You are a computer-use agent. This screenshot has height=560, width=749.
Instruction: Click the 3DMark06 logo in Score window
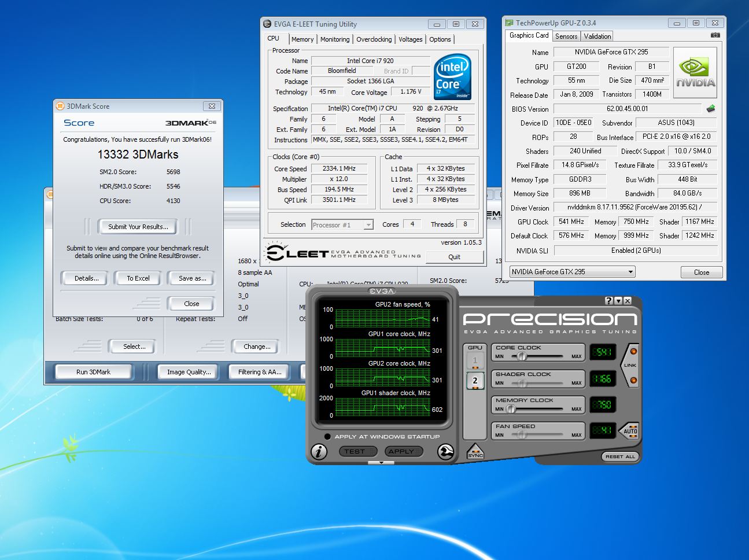[x=191, y=123]
